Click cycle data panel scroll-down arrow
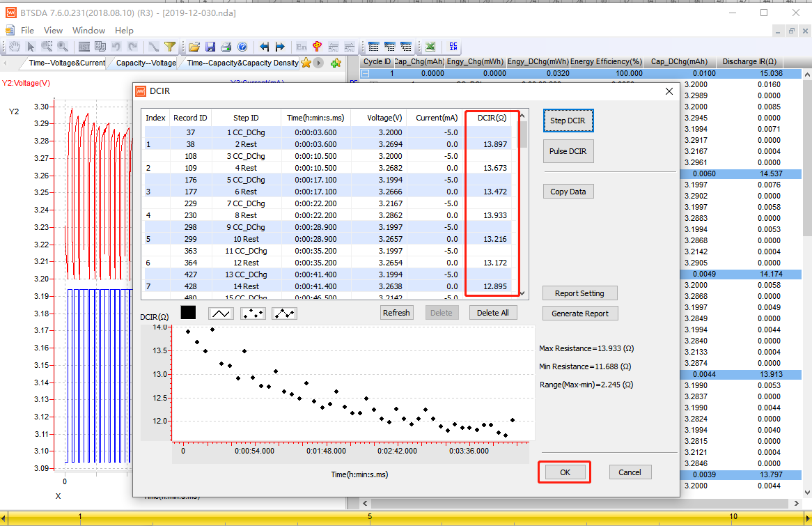Screen dimensions: 812x526 807,493
